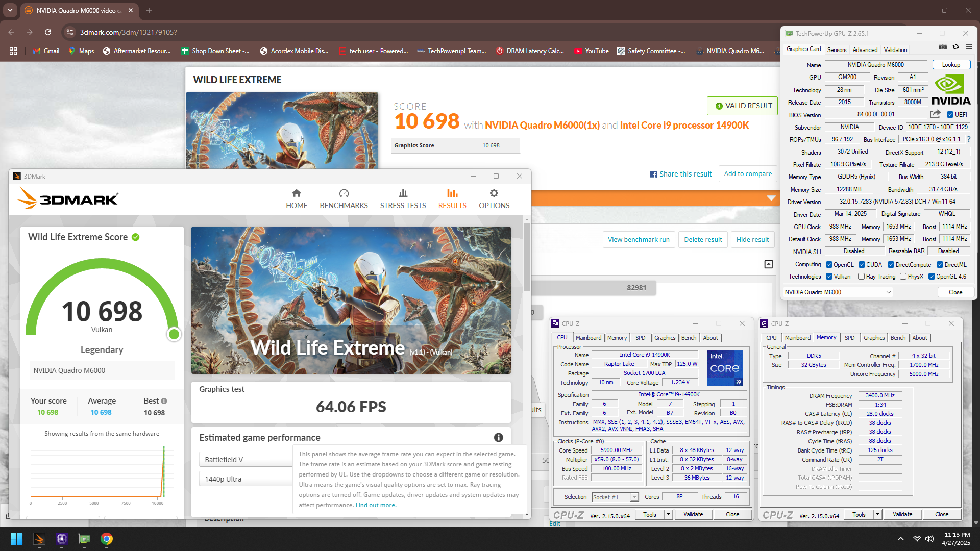Go back in Chrome

coord(11,32)
